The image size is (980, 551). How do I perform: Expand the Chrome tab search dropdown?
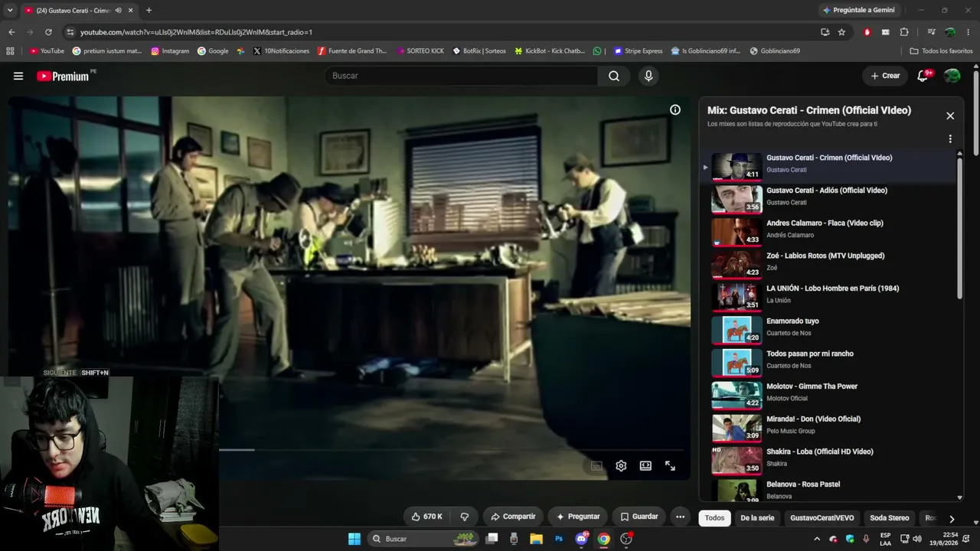[10, 11]
